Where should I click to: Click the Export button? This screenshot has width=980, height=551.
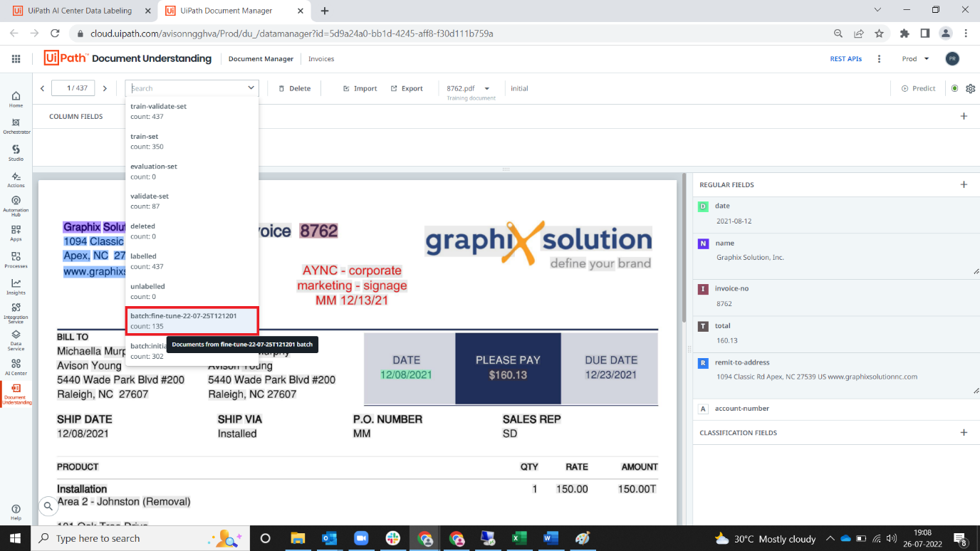pyautogui.click(x=407, y=88)
